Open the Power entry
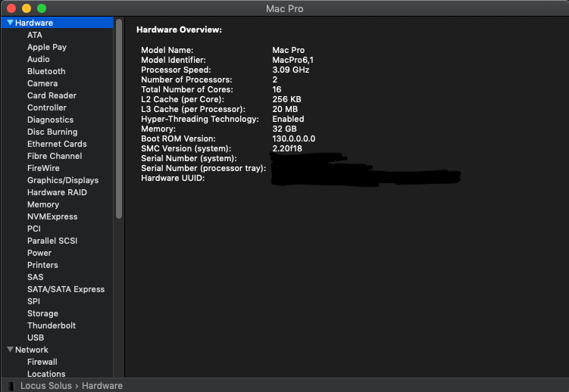The width and height of the screenshot is (569, 392). 39,253
